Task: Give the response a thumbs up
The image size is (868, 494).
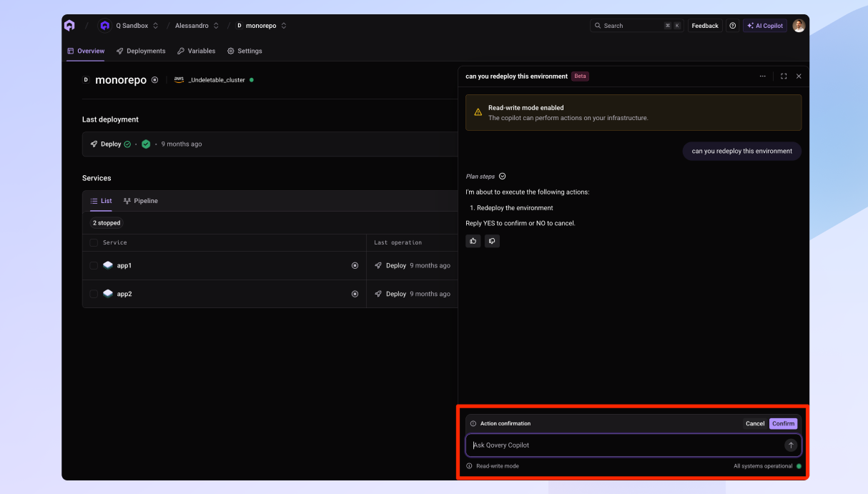Action: pyautogui.click(x=473, y=241)
